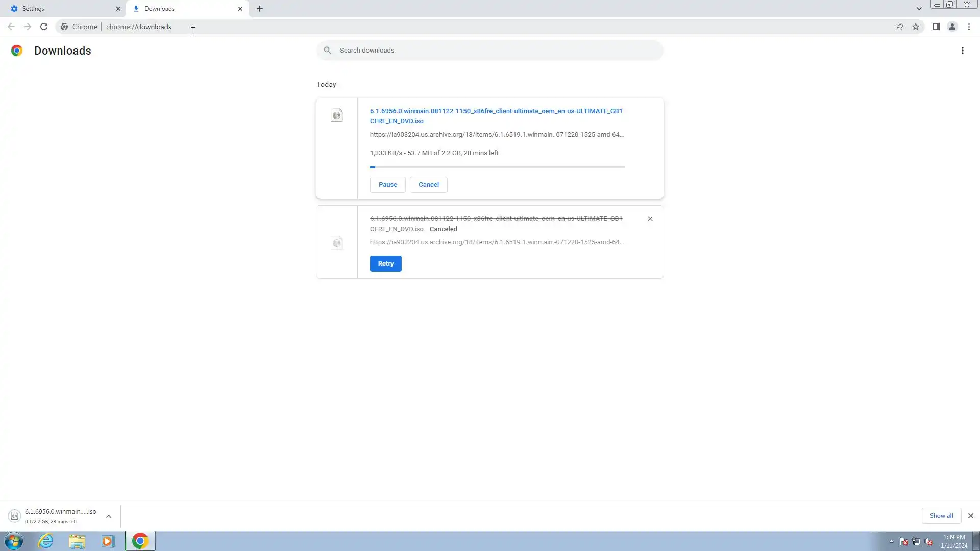Expand download shelf item options chevron
The width and height of the screenshot is (980, 551).
[x=109, y=516]
